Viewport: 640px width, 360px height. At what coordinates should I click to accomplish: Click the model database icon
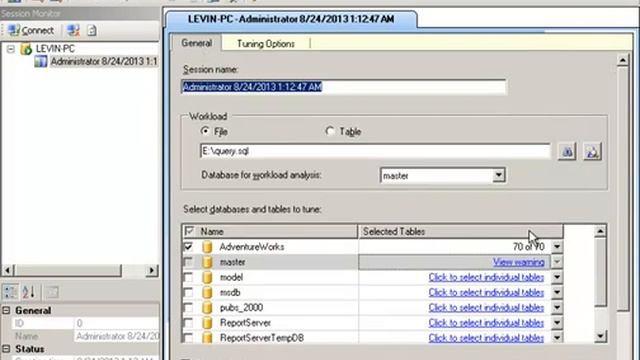coord(207,277)
